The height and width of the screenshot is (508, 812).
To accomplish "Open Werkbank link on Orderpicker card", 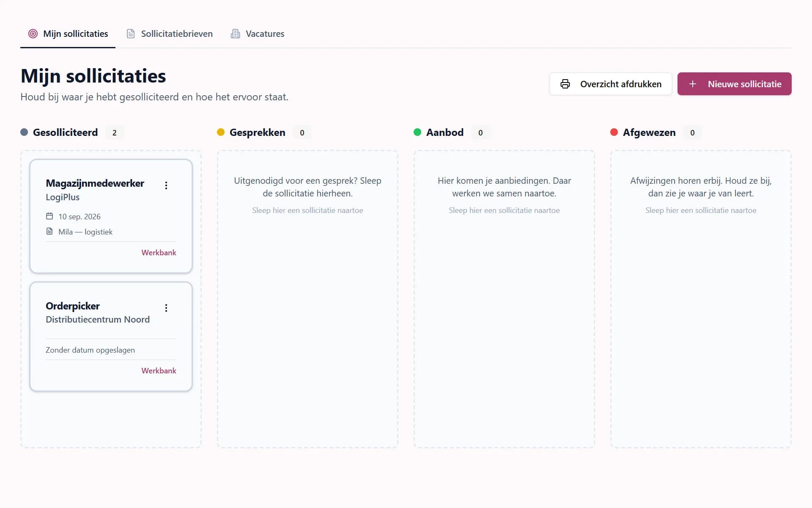I will coord(159,371).
